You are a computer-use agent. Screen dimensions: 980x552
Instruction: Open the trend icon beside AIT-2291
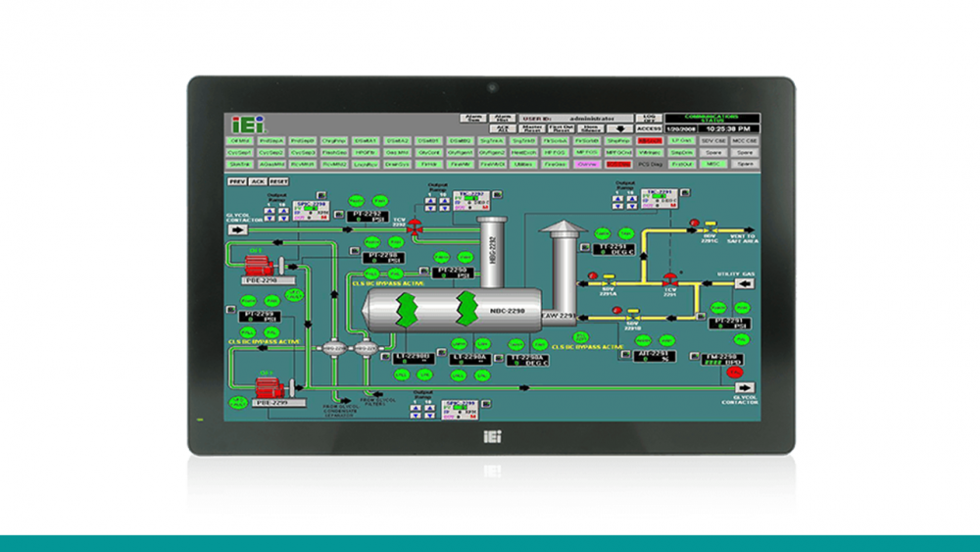coord(625,355)
